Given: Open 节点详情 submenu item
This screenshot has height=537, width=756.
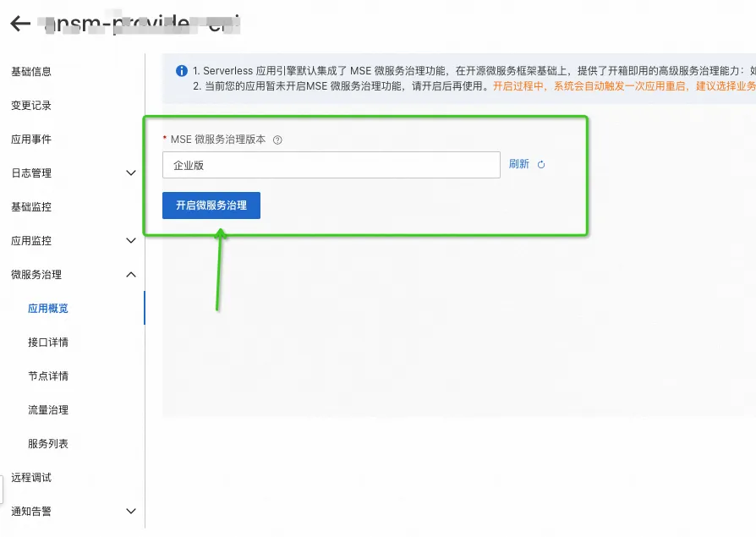Looking at the screenshot, I should point(48,375).
